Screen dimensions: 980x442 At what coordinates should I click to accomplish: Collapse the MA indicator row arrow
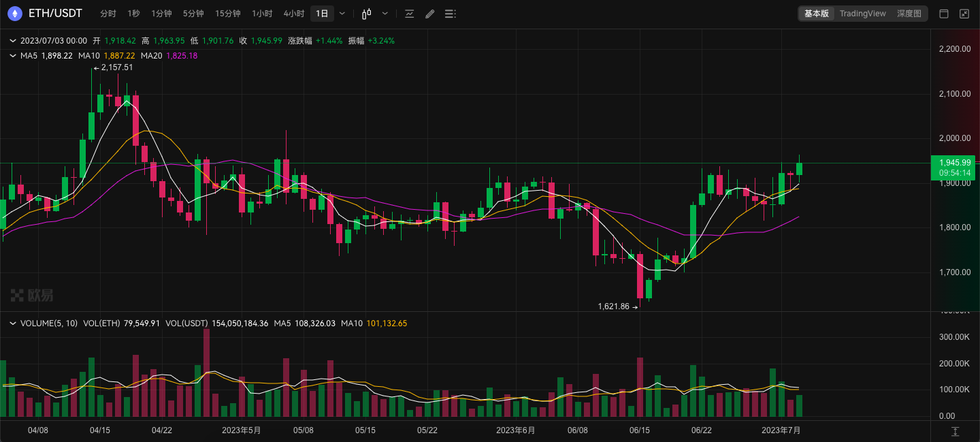[12, 55]
